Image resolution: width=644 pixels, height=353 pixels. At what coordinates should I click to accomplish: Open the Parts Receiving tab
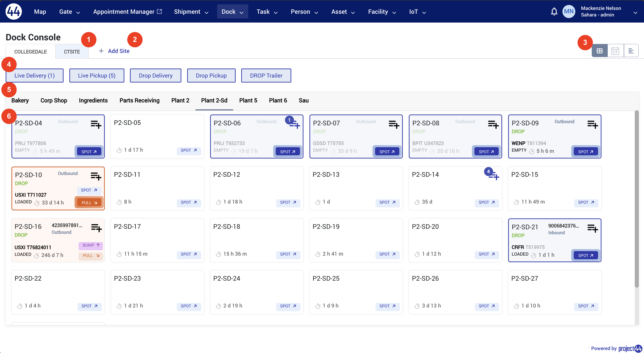(139, 101)
